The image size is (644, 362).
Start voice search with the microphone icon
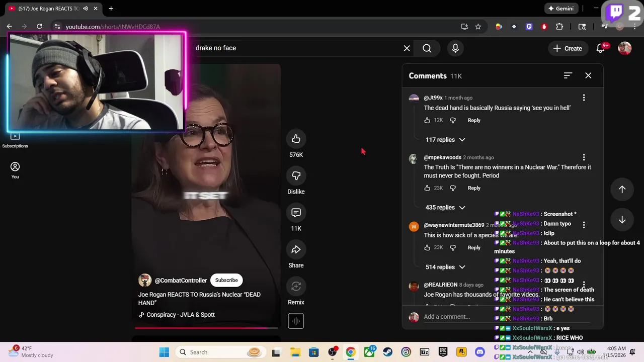(x=455, y=48)
